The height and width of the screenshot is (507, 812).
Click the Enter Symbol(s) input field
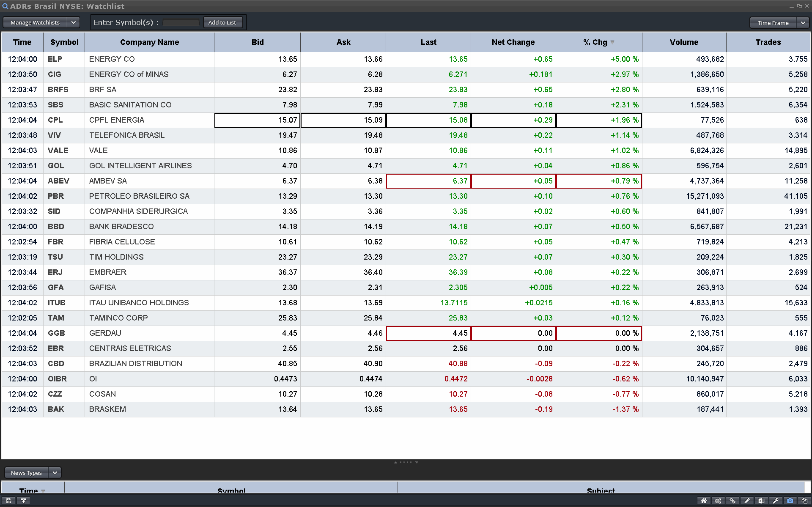tap(181, 22)
